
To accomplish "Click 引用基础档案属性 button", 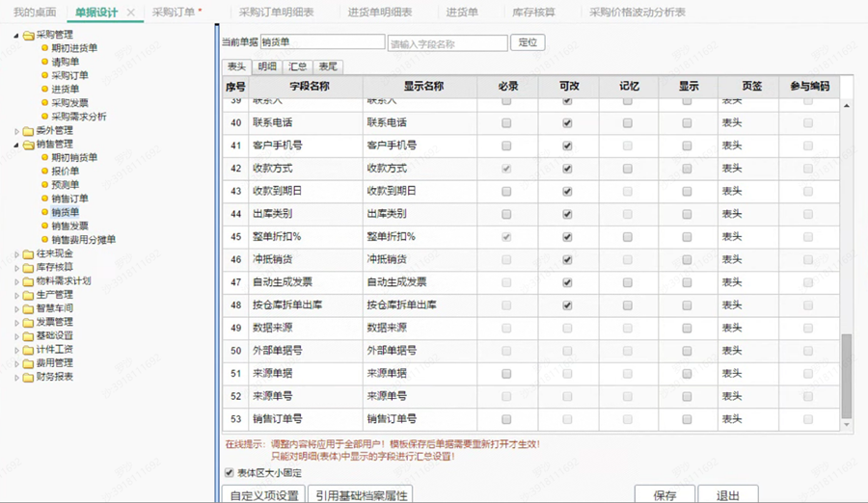I will tap(361, 494).
